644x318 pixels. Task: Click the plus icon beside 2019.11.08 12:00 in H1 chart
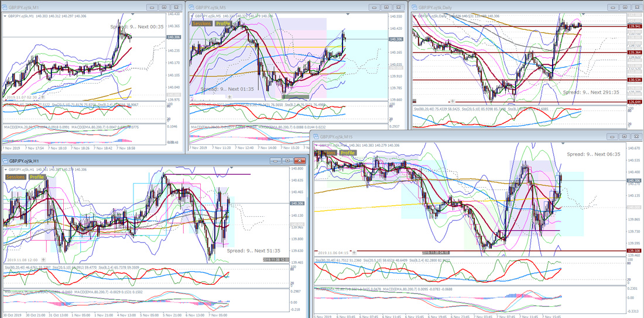pyautogui.click(x=43, y=260)
